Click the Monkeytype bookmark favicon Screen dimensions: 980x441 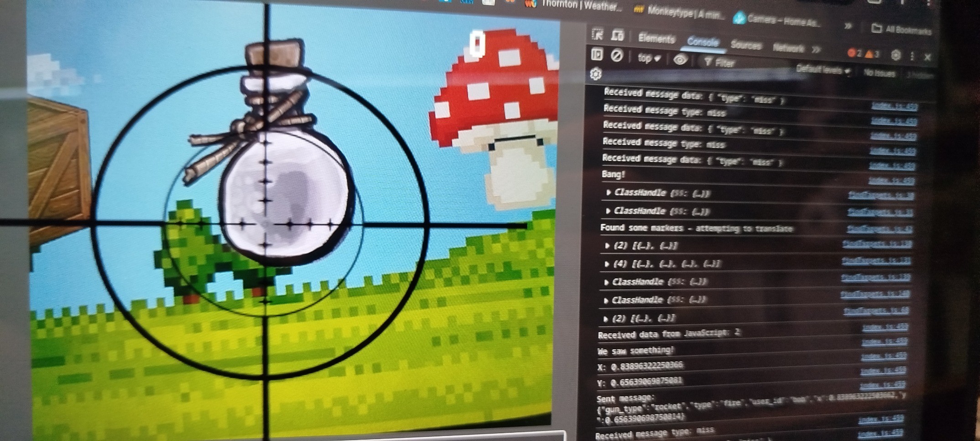[x=639, y=10]
